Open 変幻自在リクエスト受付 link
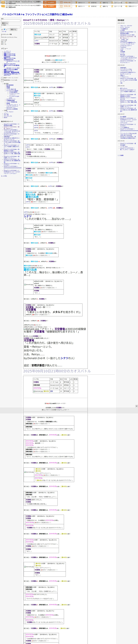 click(x=13, y=68)
